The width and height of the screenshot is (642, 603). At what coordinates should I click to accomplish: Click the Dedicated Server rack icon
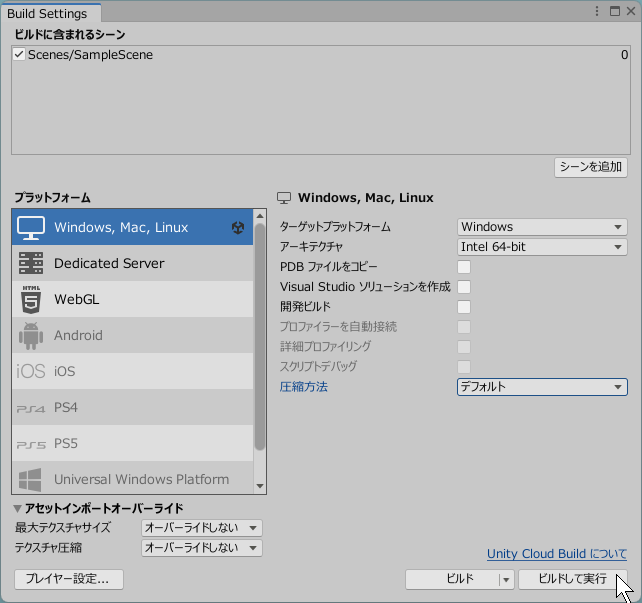click(x=31, y=263)
